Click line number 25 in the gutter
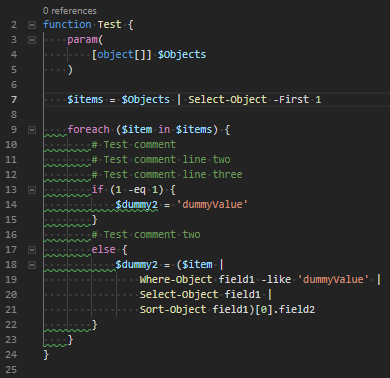 [11, 370]
